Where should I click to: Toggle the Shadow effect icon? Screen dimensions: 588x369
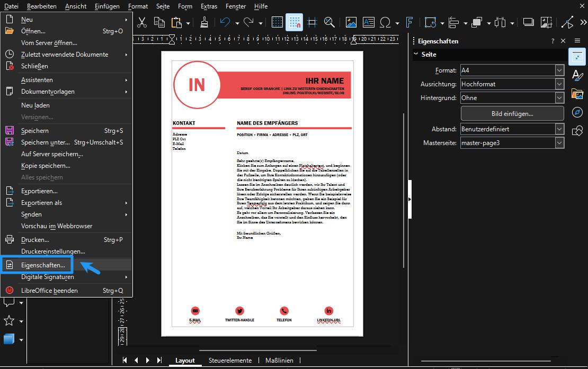528,22
